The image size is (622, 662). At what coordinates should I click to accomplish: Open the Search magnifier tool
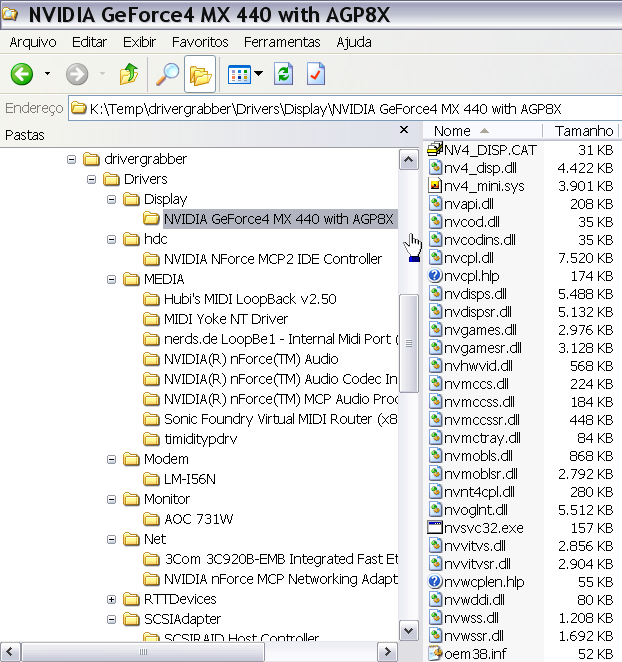point(167,74)
